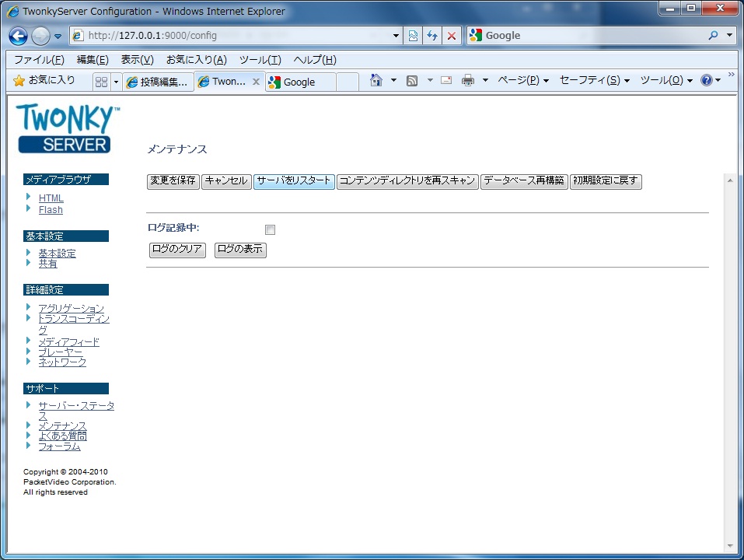
Task: Click the Google search box
Action: click(x=588, y=36)
